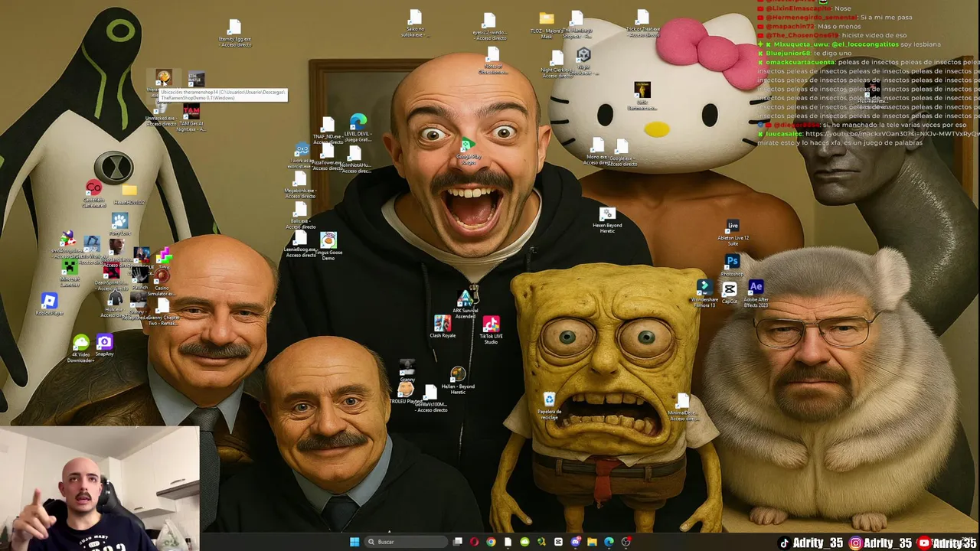Open the Eternity Egg.exe shortcut

point(235,34)
